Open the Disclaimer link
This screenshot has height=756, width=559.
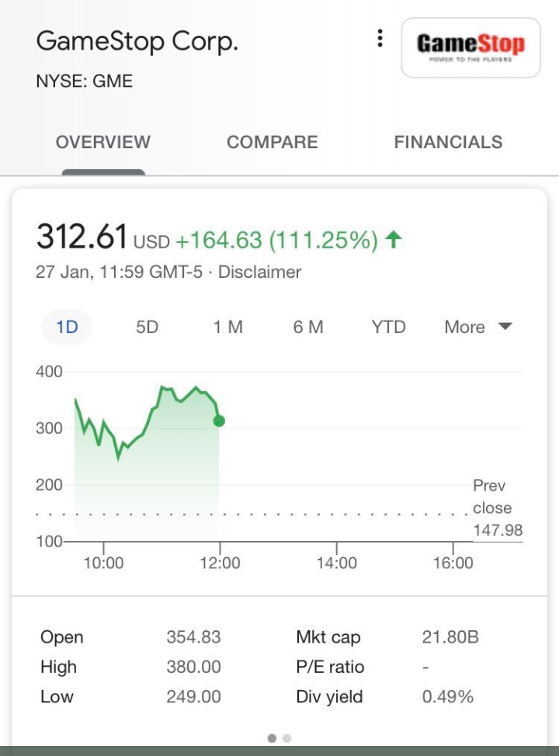click(259, 272)
